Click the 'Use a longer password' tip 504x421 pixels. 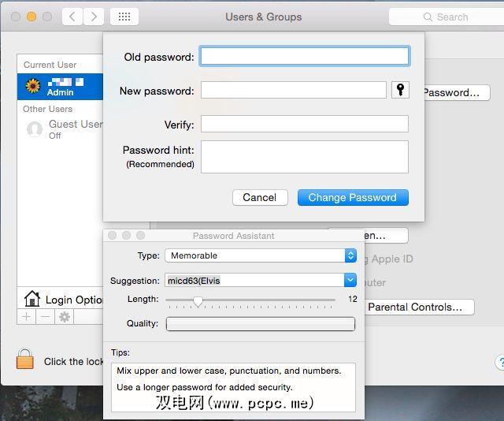click(x=205, y=387)
